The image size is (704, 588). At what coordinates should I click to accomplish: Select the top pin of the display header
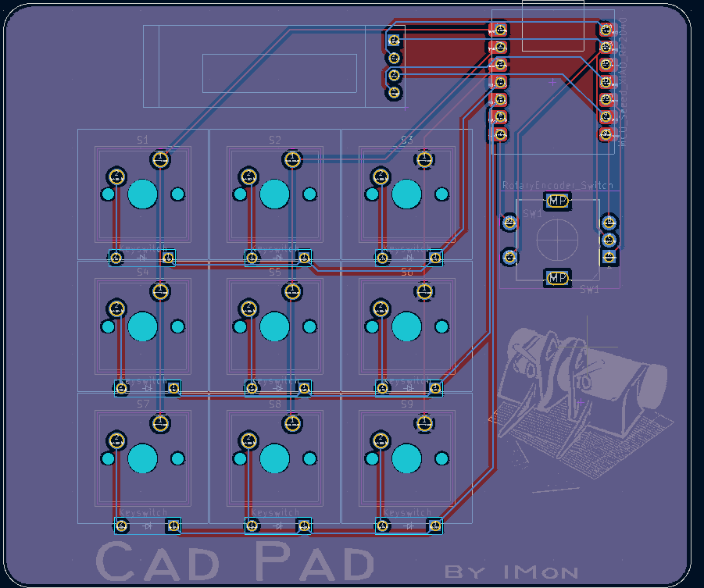[x=395, y=40]
